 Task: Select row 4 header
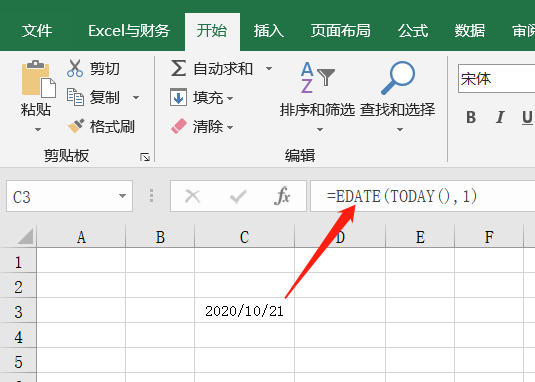click(18, 336)
